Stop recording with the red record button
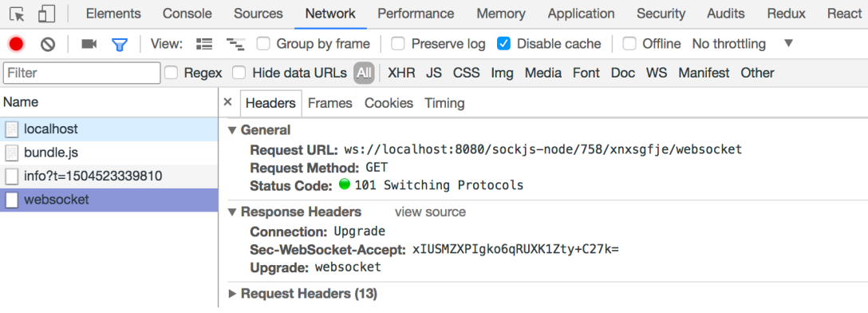The height and width of the screenshot is (313, 868). click(17, 44)
